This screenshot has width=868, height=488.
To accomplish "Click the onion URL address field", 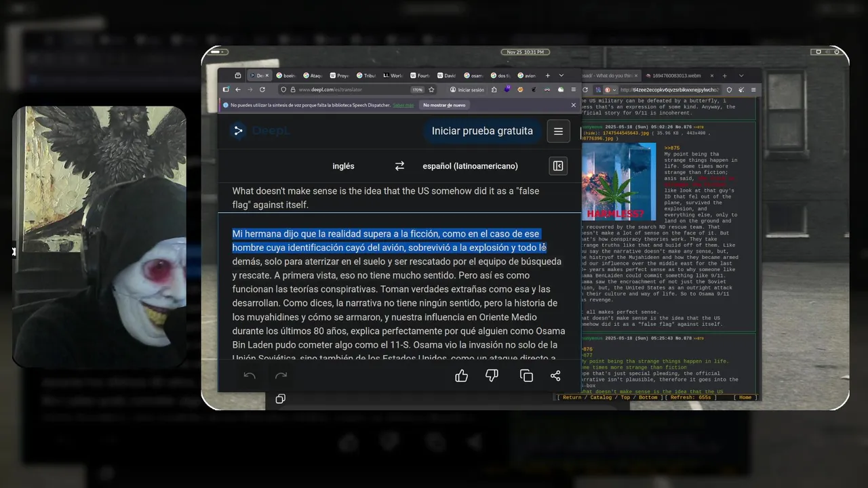I will point(670,89).
